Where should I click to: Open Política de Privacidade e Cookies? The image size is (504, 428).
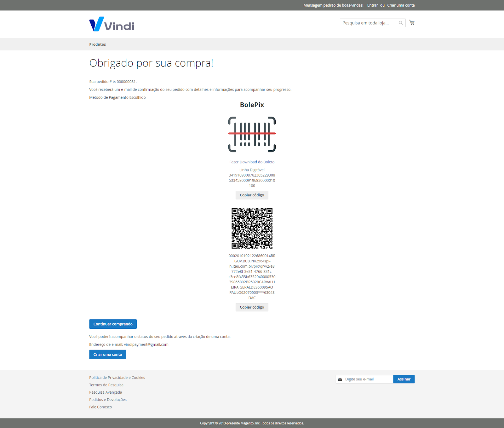click(x=117, y=378)
